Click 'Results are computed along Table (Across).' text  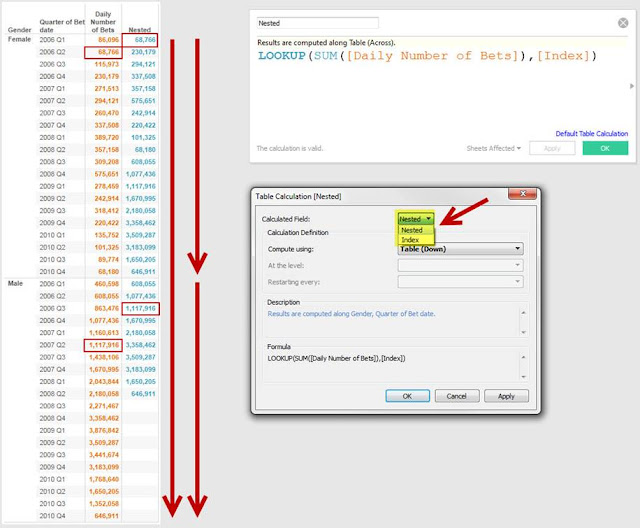tap(326, 42)
